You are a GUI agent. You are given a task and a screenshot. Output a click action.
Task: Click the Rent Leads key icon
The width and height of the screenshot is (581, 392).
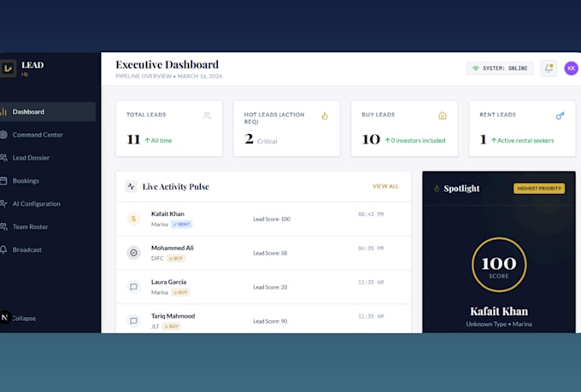pos(560,115)
